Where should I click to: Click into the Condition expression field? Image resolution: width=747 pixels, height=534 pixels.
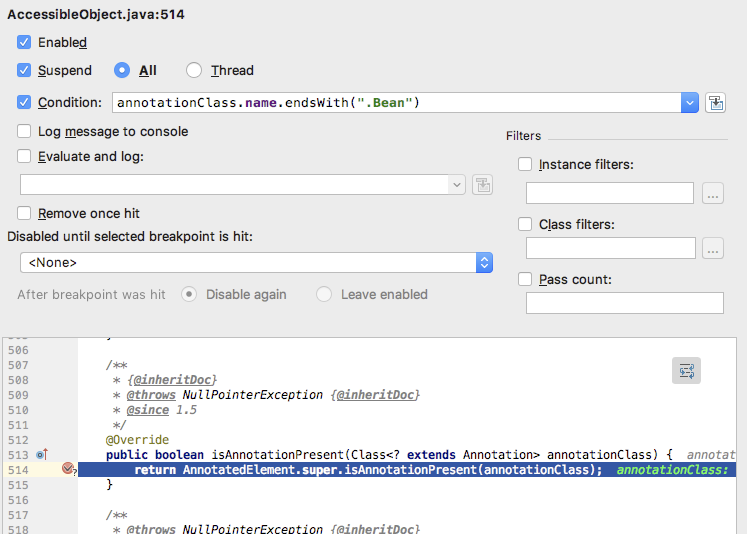point(396,103)
